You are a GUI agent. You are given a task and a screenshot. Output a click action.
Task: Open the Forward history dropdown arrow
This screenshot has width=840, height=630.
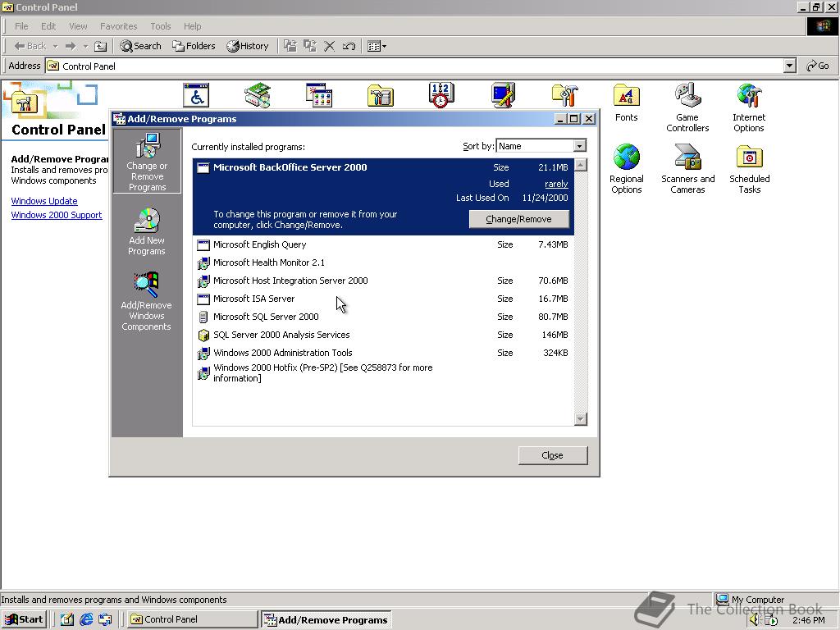(85, 46)
